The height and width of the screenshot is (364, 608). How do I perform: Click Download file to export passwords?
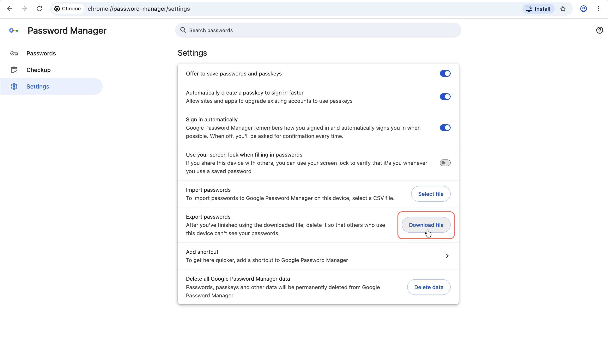(426, 225)
